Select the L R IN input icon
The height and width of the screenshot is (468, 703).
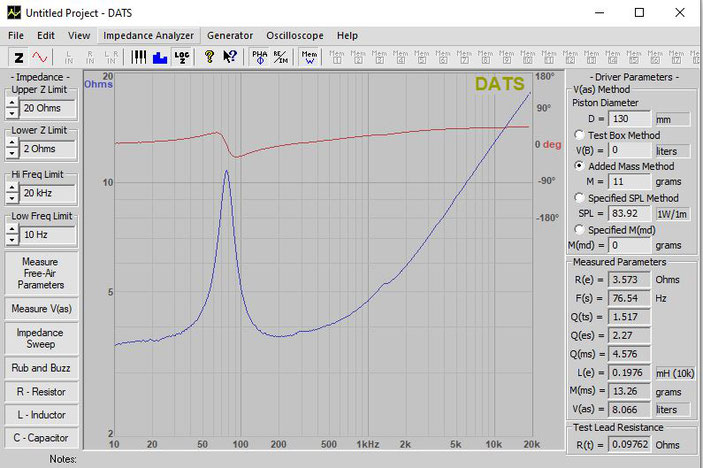click(111, 57)
